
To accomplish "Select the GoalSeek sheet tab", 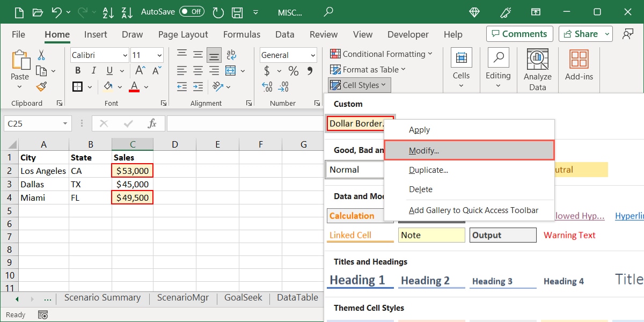I will tap(243, 298).
